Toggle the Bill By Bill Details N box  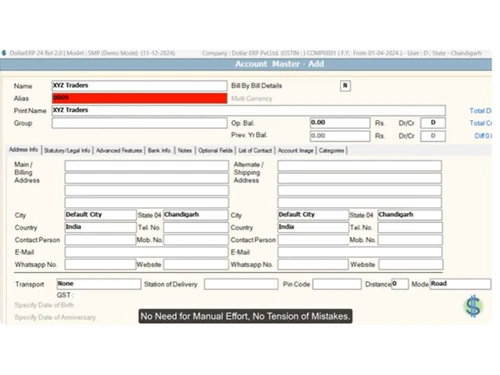tap(345, 86)
